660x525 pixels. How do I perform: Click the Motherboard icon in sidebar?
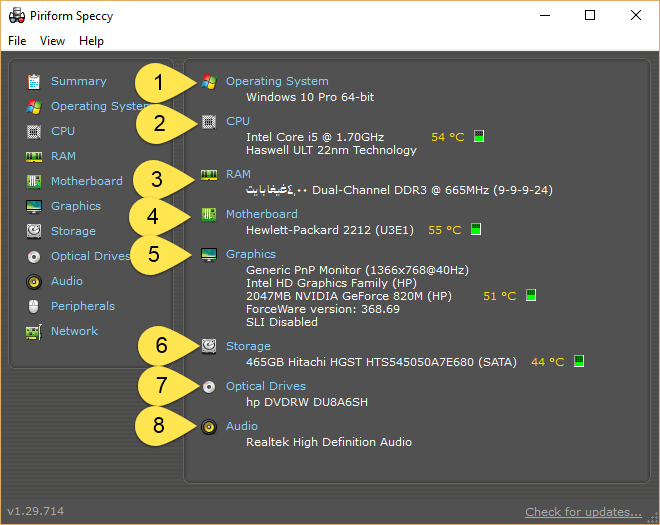coord(34,181)
